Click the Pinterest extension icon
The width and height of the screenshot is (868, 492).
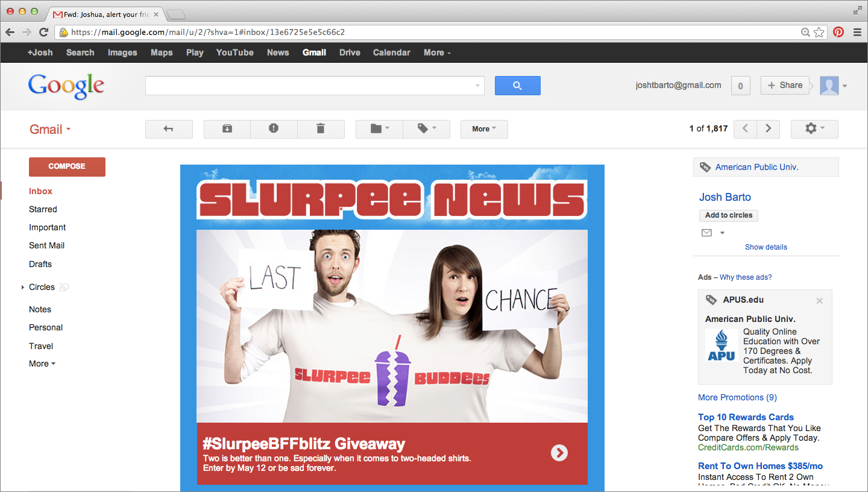(838, 32)
